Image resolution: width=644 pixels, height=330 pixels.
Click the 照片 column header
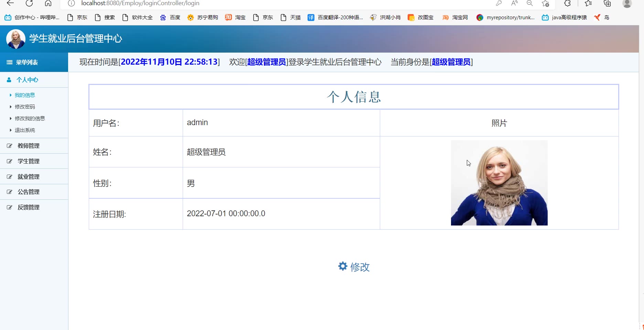499,123
